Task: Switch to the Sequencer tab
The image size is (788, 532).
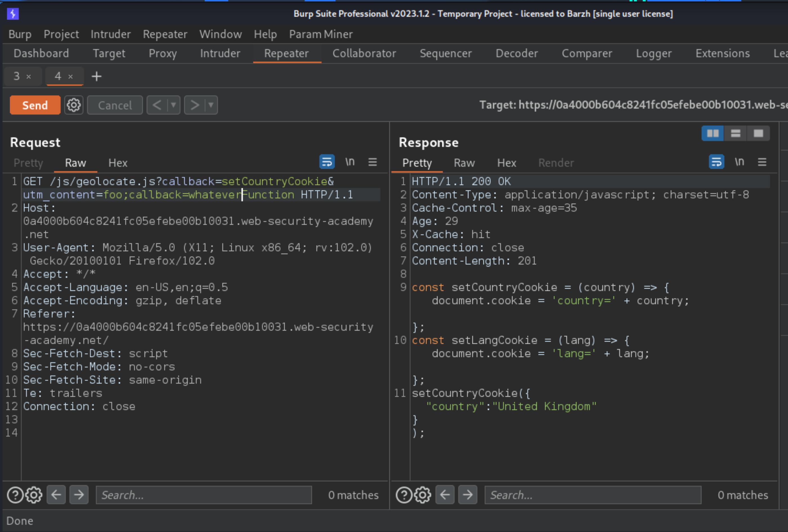Action: coord(446,53)
